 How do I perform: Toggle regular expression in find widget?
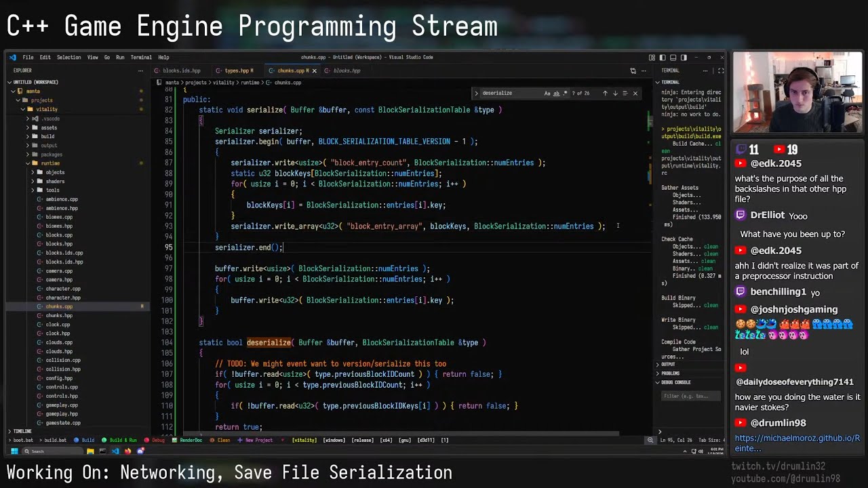point(564,93)
